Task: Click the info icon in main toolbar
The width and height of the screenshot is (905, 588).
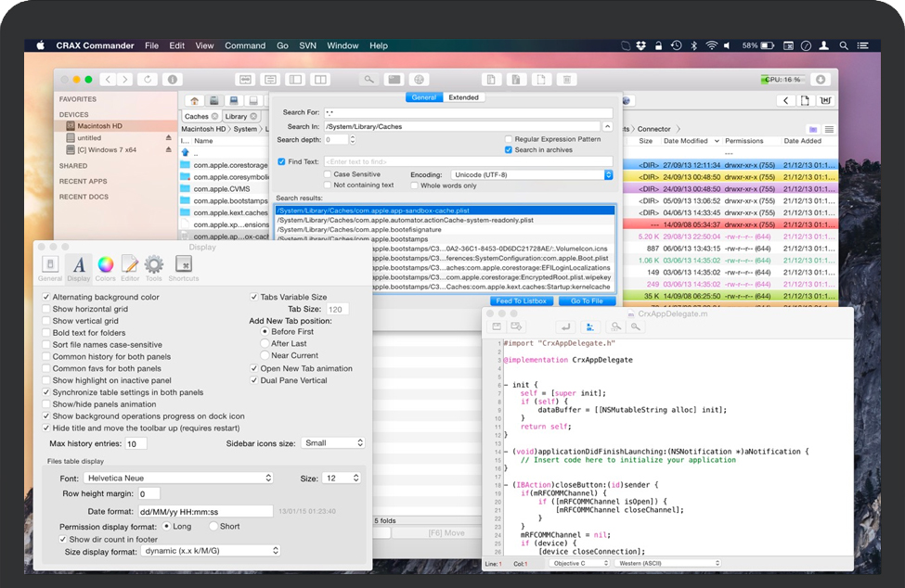Action: click(172, 80)
